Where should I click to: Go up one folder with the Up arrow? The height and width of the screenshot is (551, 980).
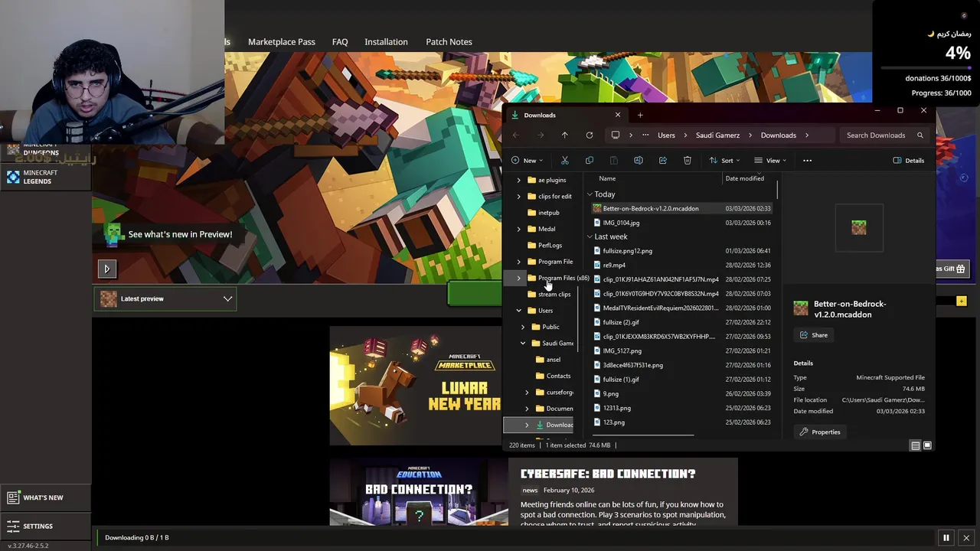[x=565, y=135]
